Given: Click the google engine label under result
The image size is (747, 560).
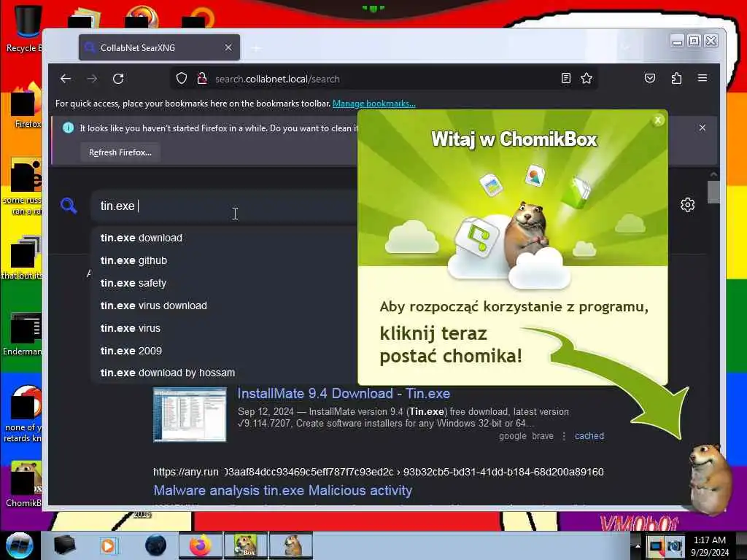Looking at the screenshot, I should 513,436.
